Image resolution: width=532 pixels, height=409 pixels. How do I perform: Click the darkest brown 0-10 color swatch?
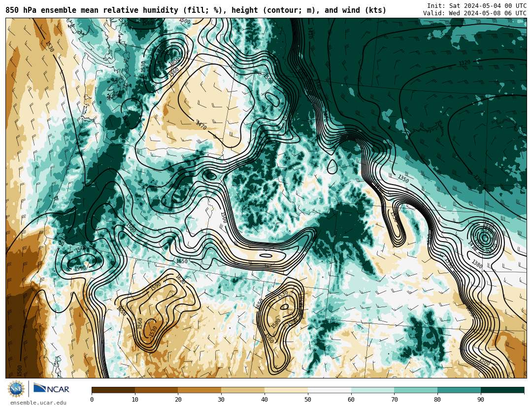pyautogui.click(x=113, y=390)
